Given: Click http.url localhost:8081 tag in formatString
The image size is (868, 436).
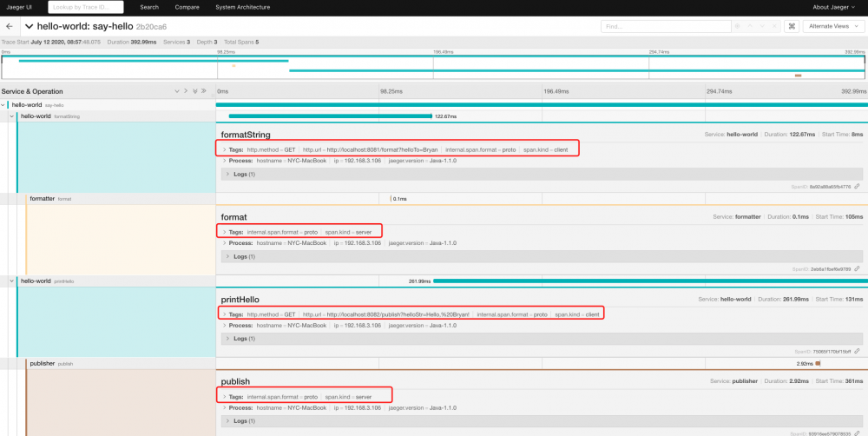Looking at the screenshot, I should (371, 149).
